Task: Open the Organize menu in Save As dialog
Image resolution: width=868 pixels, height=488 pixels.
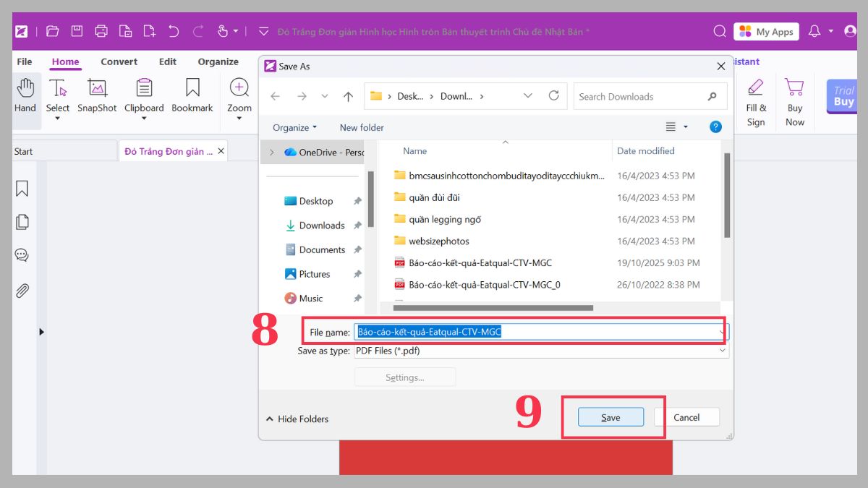Action: [x=293, y=127]
